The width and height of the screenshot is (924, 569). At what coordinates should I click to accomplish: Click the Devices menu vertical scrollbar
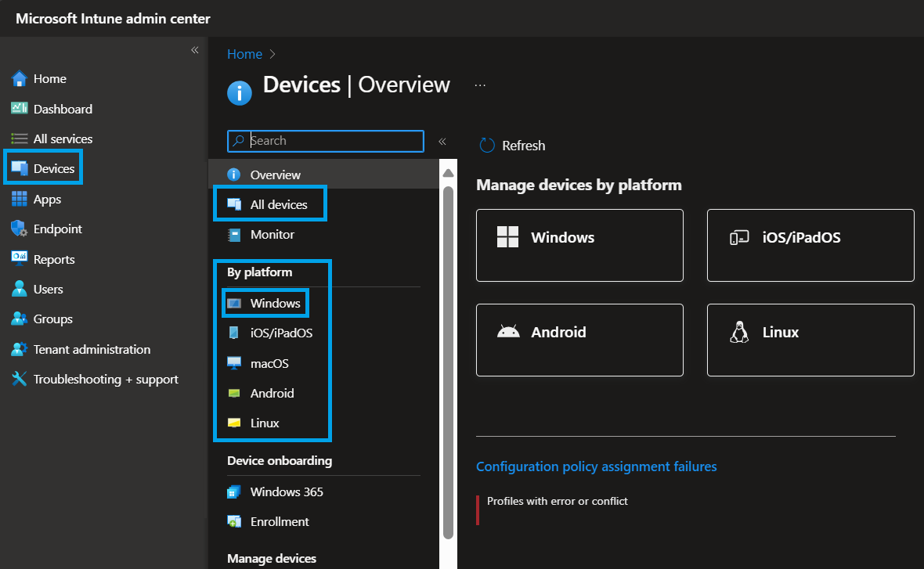(x=448, y=360)
